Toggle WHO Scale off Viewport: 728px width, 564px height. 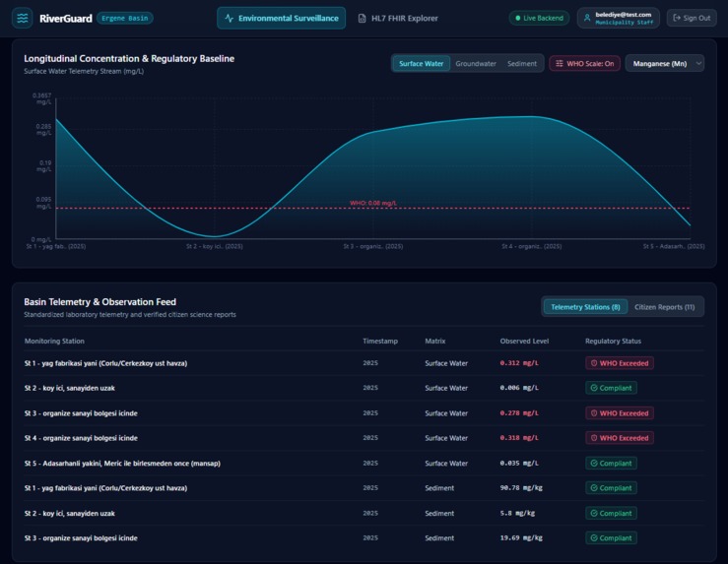click(x=584, y=64)
